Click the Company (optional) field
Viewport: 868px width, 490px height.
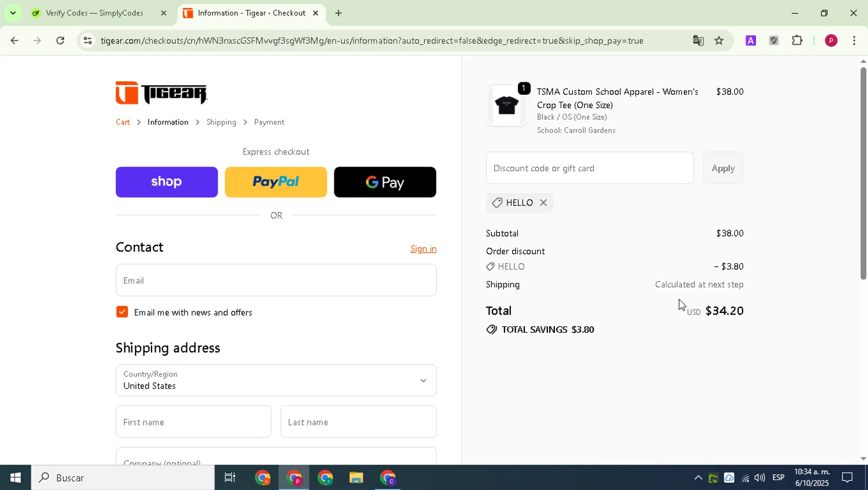[x=276, y=456]
